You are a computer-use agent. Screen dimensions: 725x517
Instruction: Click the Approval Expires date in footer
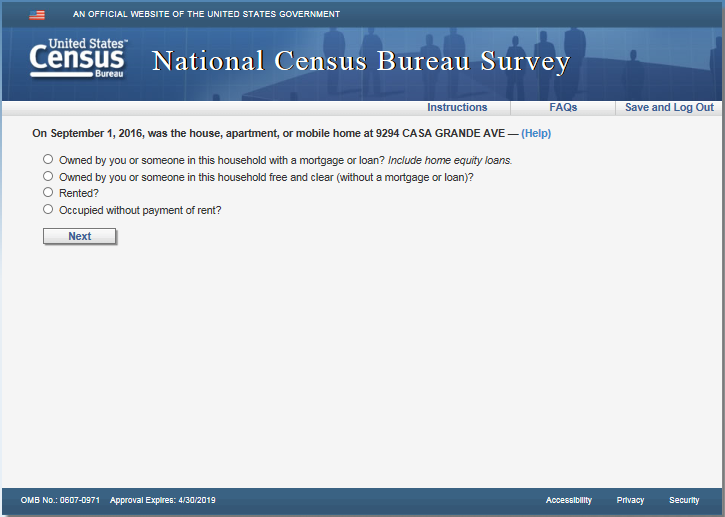(x=162, y=500)
